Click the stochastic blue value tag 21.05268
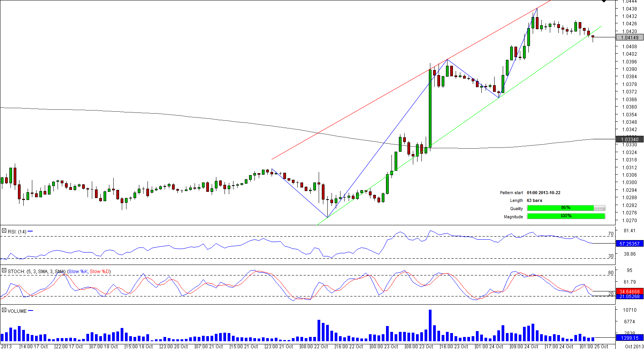The height and width of the screenshot is (349, 644). [x=630, y=297]
